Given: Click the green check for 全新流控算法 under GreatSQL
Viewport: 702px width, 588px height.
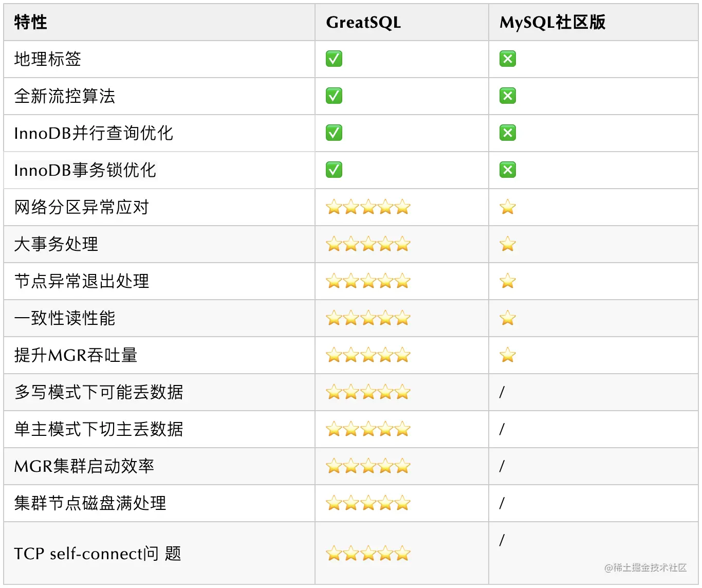Looking at the screenshot, I should point(334,96).
